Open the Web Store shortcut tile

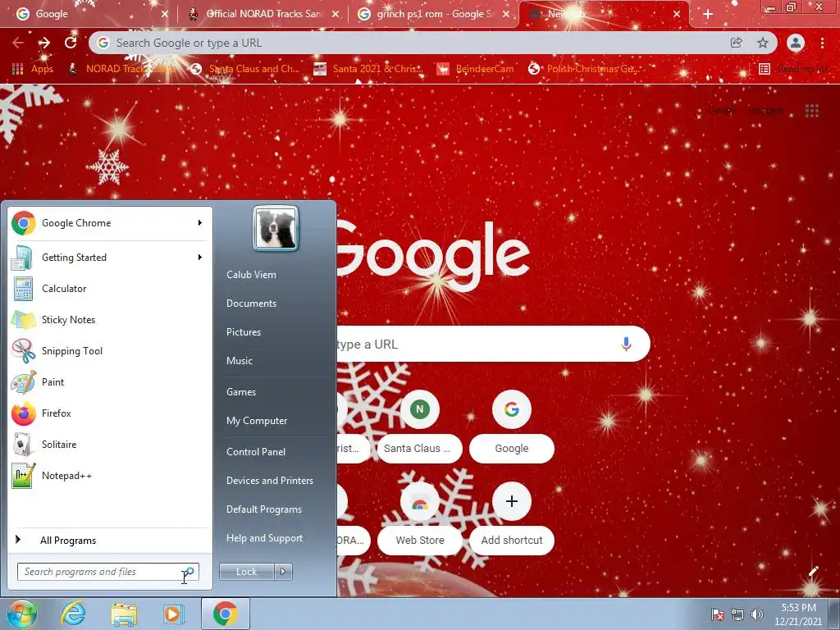coord(419,519)
